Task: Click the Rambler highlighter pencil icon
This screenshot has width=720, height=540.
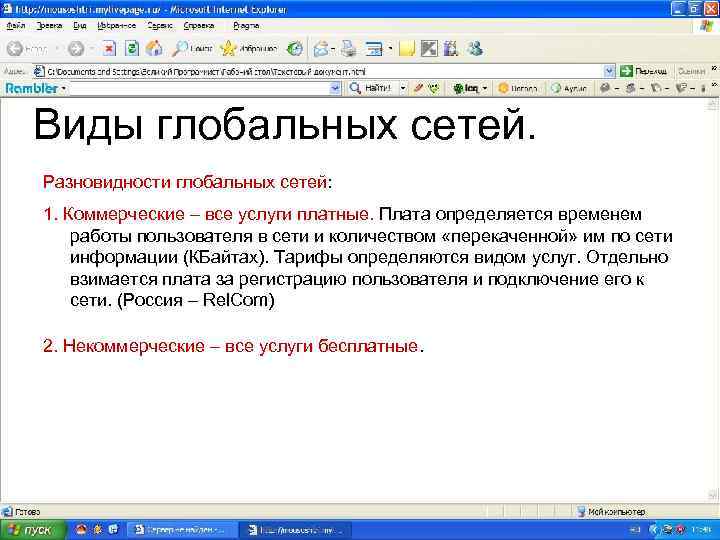Action: coord(418,88)
